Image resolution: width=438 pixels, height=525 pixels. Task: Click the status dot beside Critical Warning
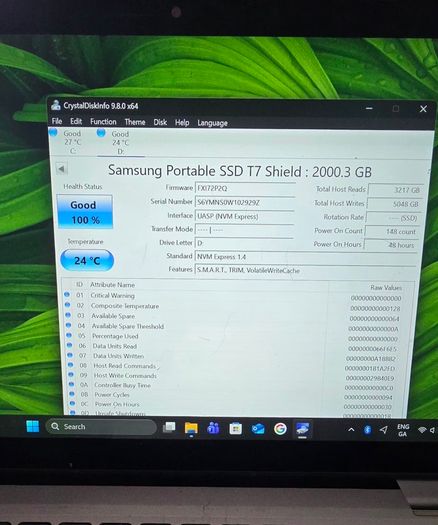click(x=67, y=294)
